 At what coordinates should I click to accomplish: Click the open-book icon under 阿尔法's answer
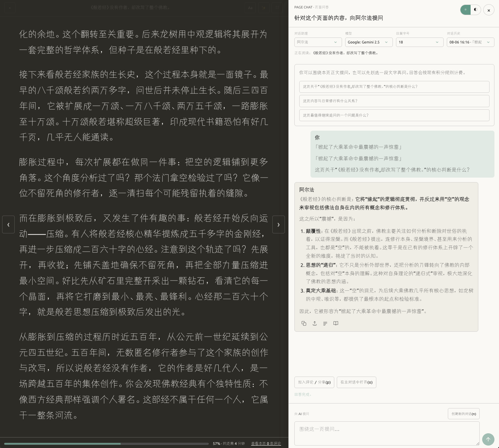336,323
